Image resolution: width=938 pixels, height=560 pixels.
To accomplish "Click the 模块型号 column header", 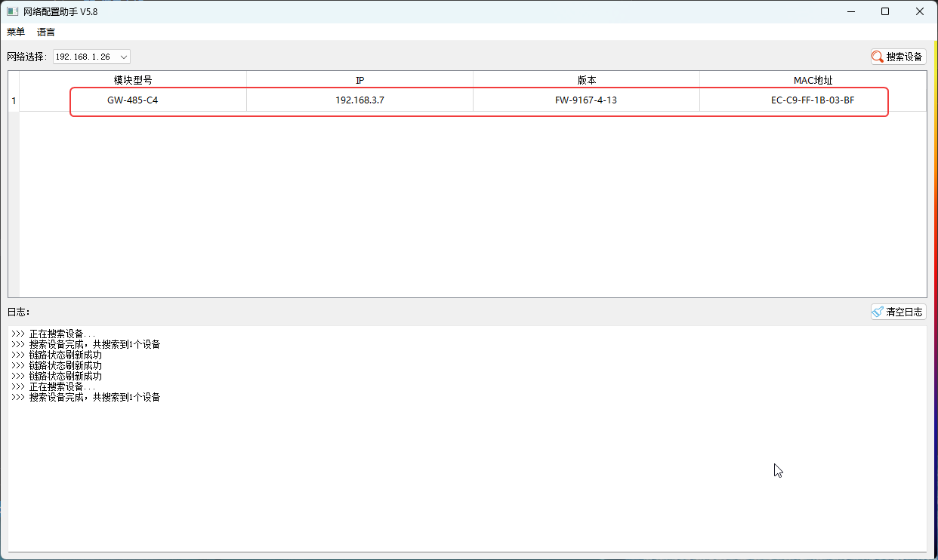I will (x=133, y=80).
